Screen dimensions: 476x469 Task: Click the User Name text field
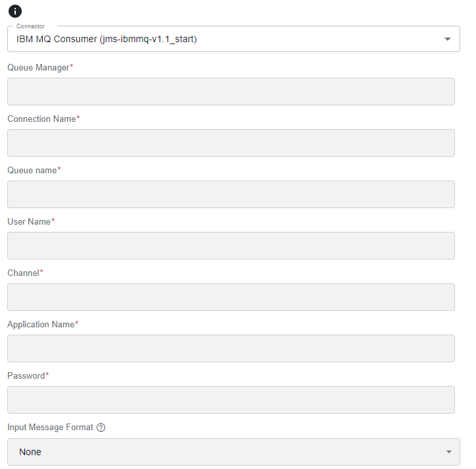[231, 246]
